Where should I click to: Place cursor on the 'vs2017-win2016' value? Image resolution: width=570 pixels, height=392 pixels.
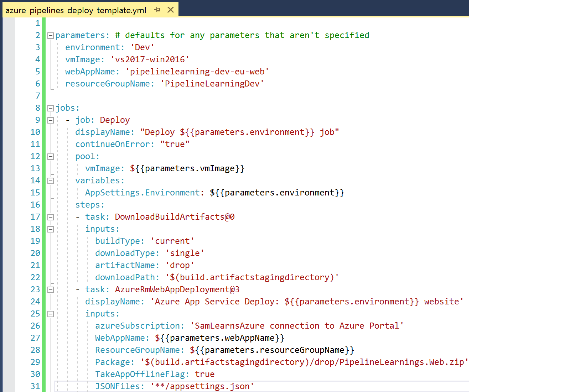pyautogui.click(x=150, y=59)
